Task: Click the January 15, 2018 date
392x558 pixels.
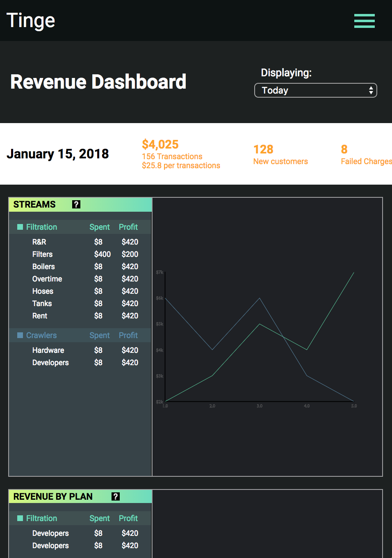Action: click(58, 154)
